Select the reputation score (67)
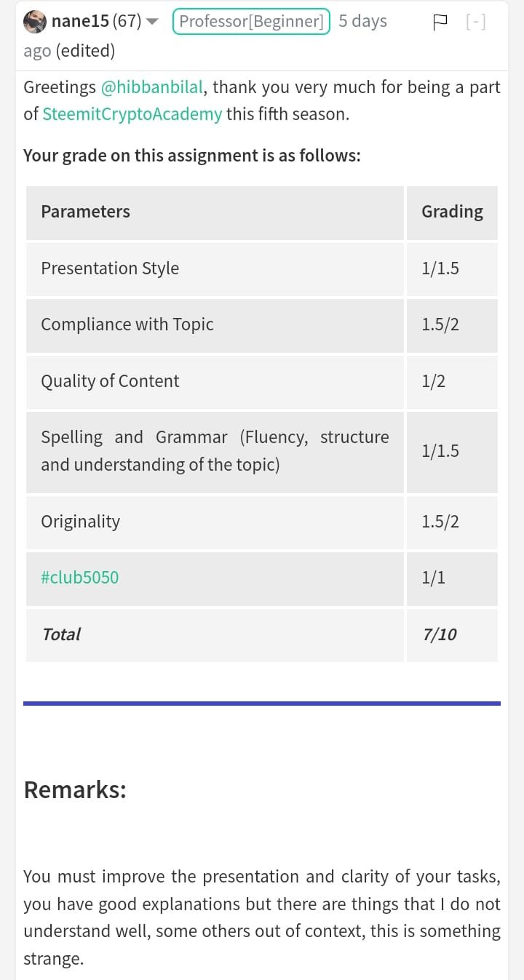 127,22
